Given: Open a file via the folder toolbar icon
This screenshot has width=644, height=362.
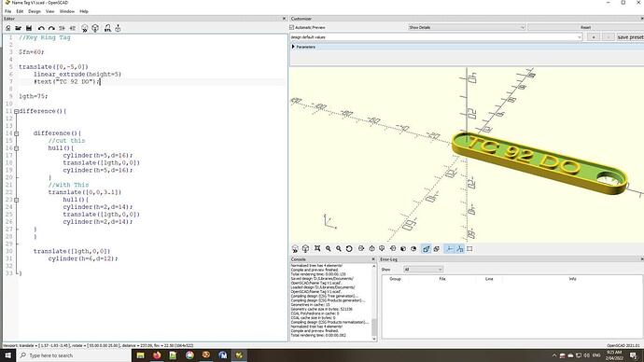Looking at the screenshot, I should 18,28.
